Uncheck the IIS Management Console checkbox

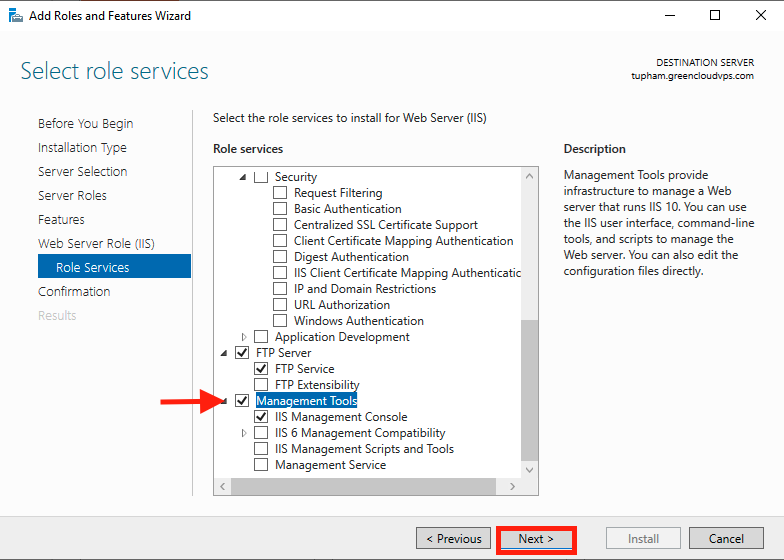(261, 416)
